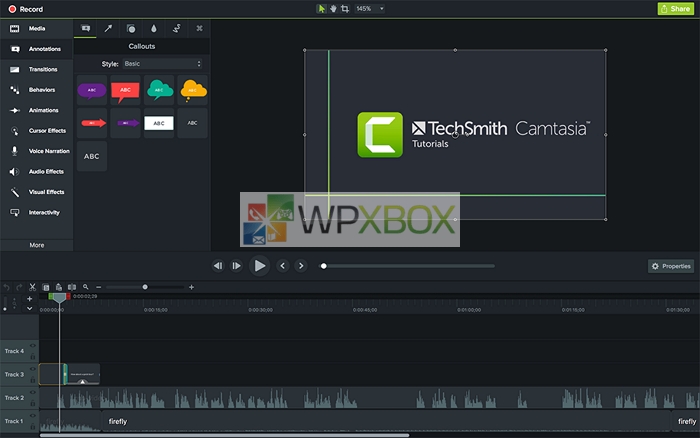Open the Voice Narration panel
The width and height of the screenshot is (700, 438).
click(37, 151)
